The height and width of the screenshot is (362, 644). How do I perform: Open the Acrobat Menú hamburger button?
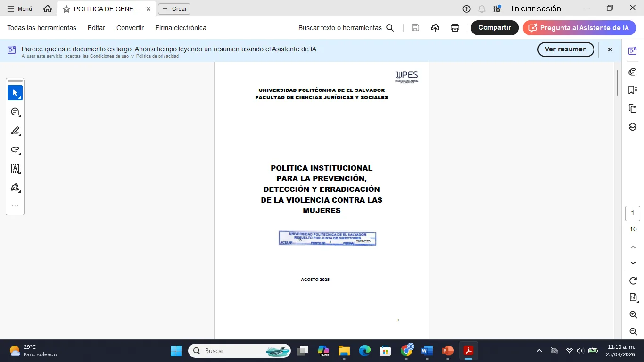click(20, 9)
